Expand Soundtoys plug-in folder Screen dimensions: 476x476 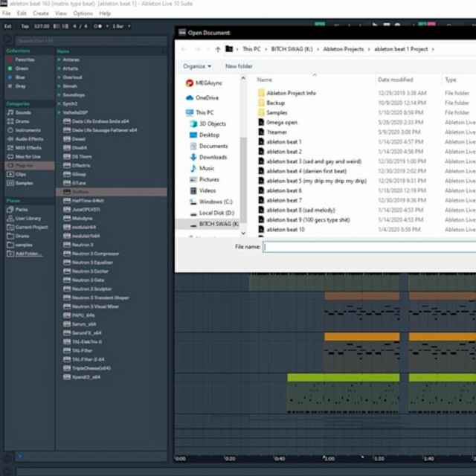pyautogui.click(x=59, y=95)
